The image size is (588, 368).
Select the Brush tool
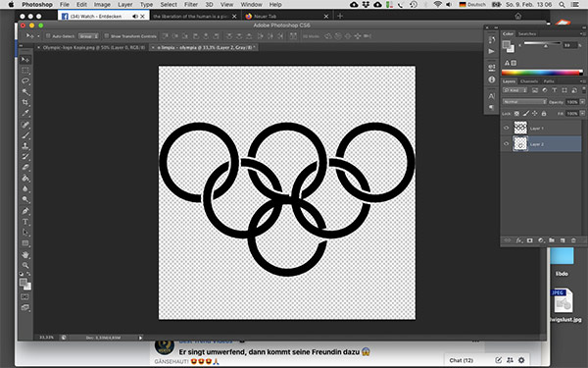point(25,135)
